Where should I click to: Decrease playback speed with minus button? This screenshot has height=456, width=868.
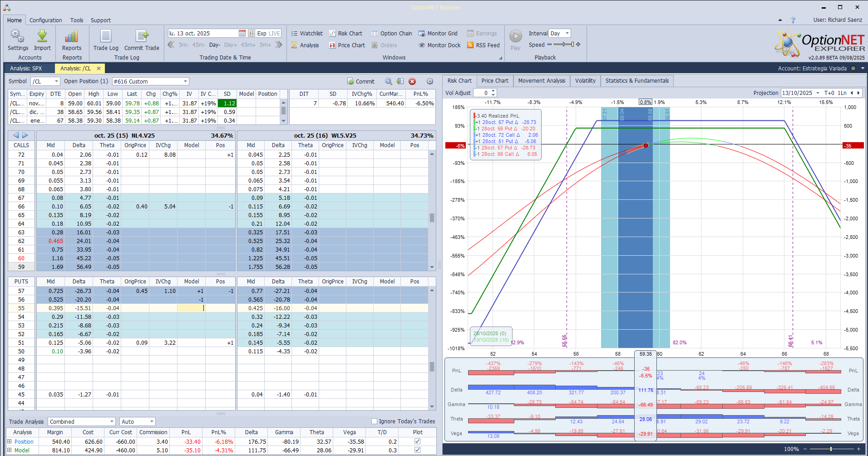pos(549,45)
